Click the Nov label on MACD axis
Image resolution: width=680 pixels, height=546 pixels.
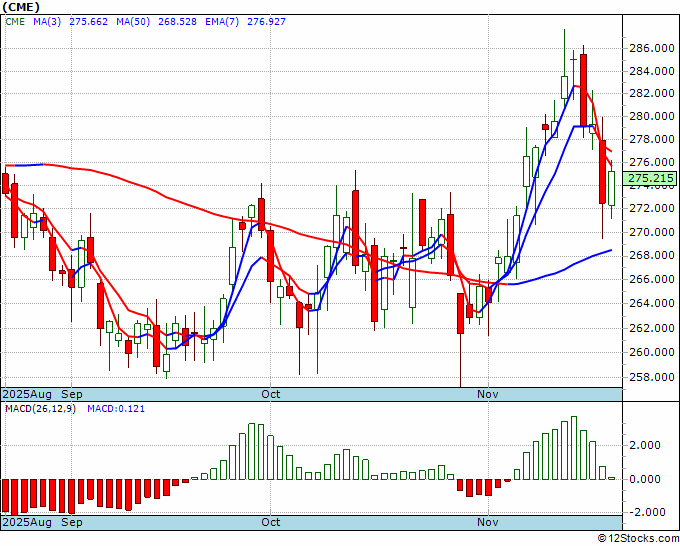(488, 522)
